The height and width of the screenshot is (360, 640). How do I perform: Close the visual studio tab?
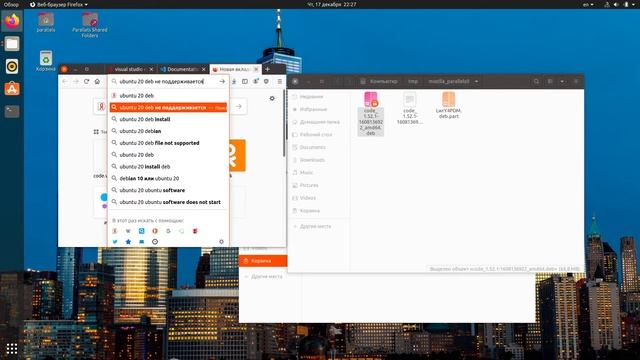click(151, 69)
